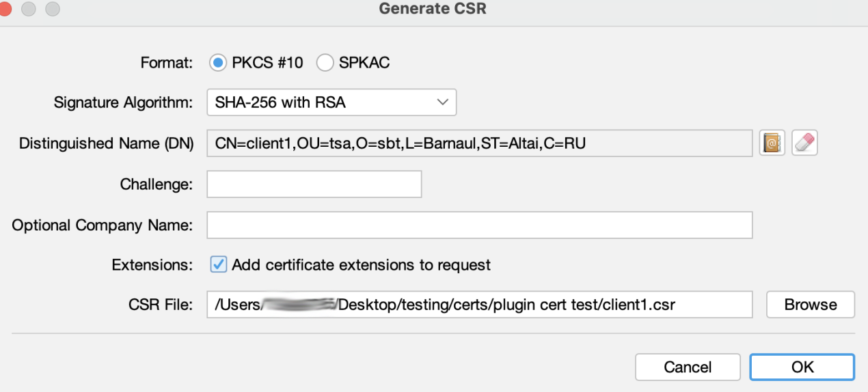Confirm the dialog with OK
The image size is (868, 392).
pos(802,367)
